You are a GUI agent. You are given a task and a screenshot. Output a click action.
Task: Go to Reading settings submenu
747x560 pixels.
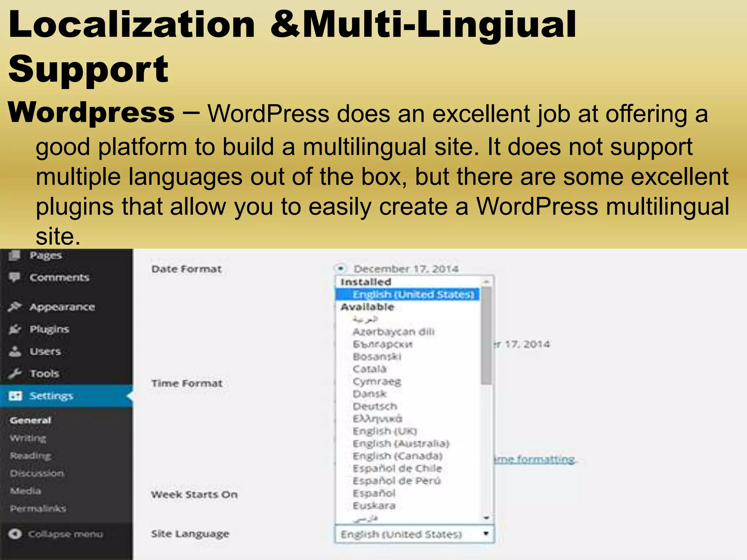point(31,456)
